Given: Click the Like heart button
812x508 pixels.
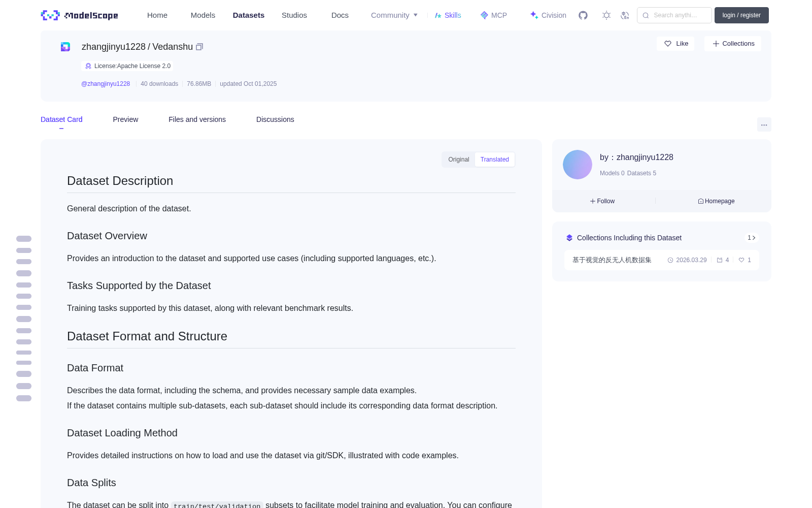Looking at the screenshot, I should [x=675, y=44].
